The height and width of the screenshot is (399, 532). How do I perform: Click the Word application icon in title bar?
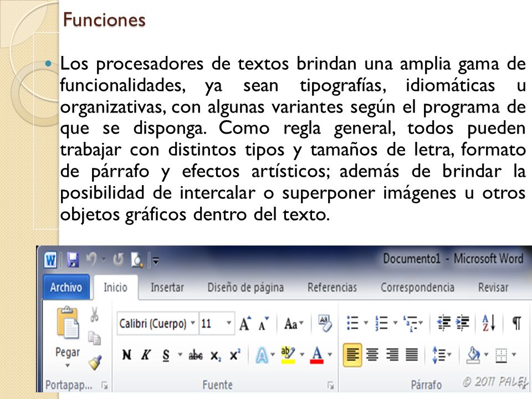pos(50,260)
